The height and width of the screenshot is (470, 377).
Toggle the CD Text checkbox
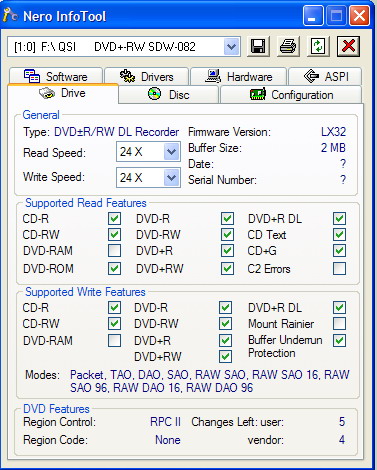pos(339,235)
